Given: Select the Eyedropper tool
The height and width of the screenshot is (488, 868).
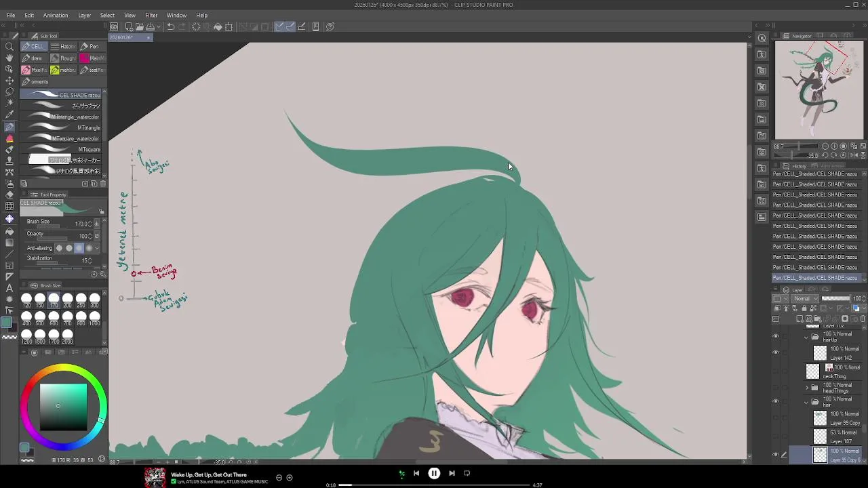Looking at the screenshot, I should (9, 115).
